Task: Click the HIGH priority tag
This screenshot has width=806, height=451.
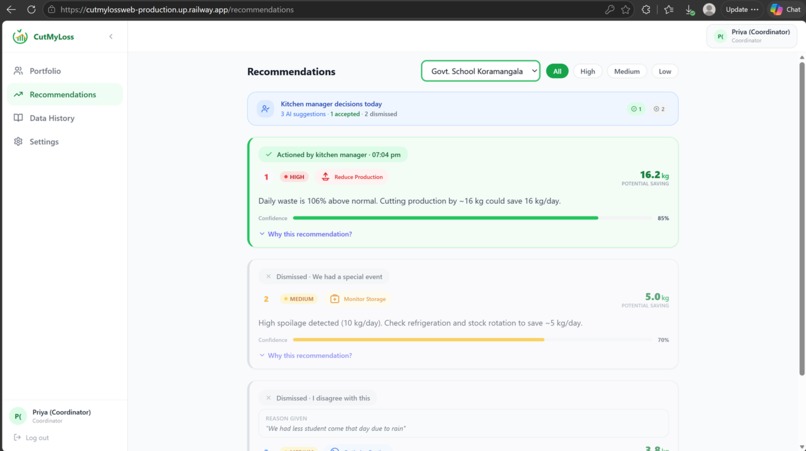Action: click(294, 177)
